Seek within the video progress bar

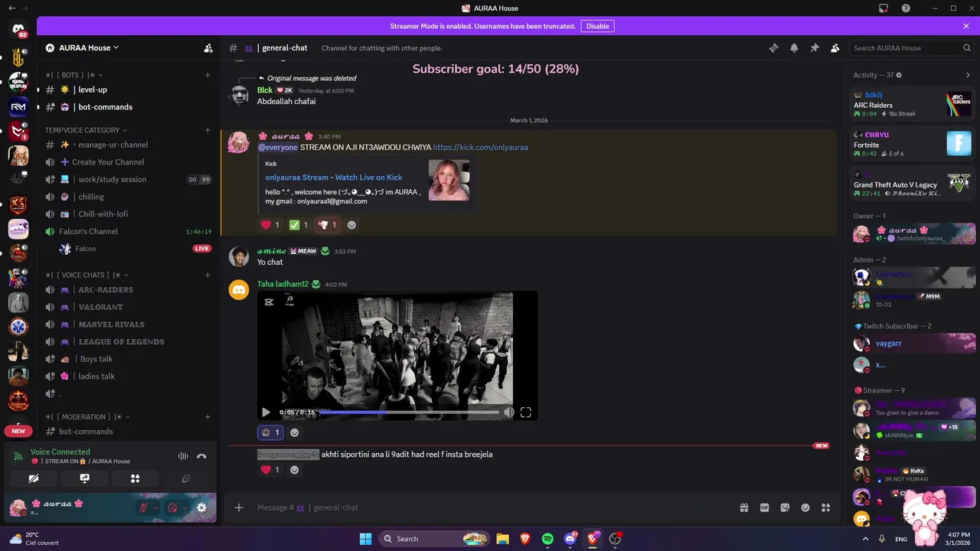click(410, 412)
